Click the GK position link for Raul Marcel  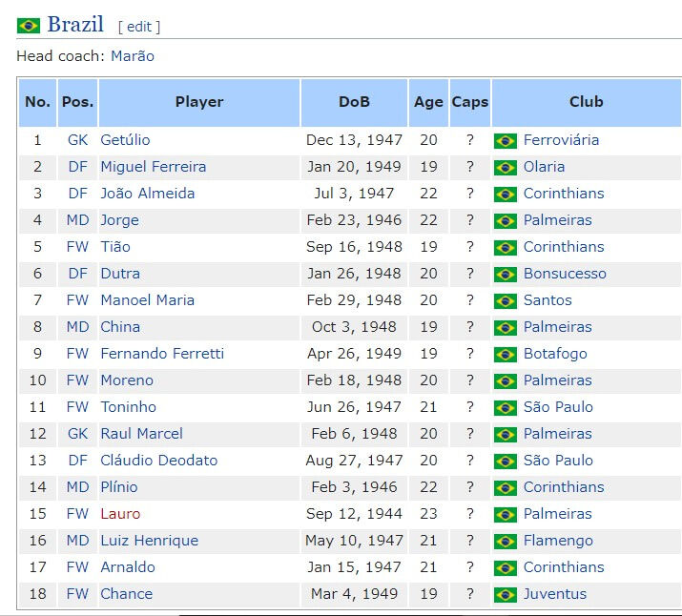pyautogui.click(x=78, y=434)
